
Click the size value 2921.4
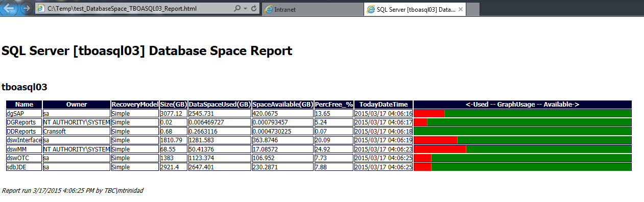174,167
